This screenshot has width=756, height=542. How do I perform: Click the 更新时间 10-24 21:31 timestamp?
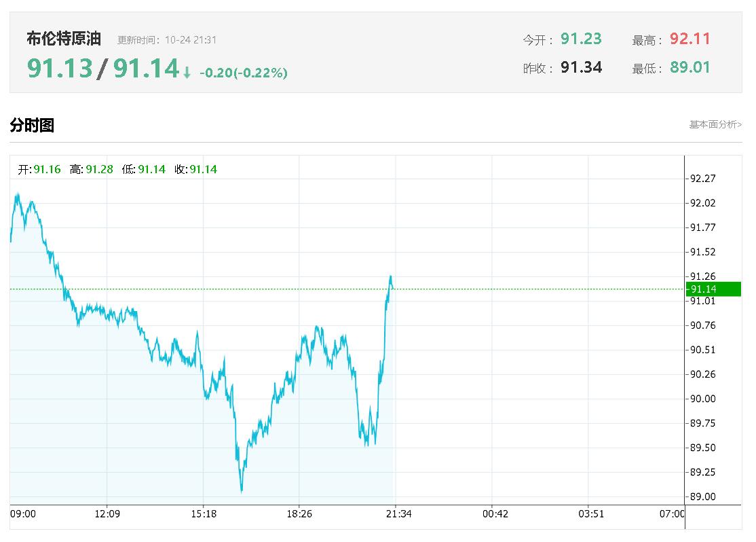pos(167,40)
